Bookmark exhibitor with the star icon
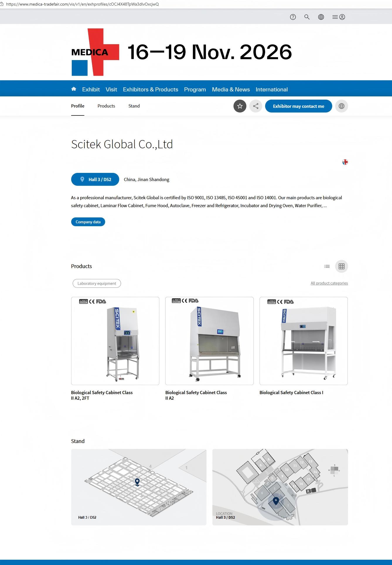The width and height of the screenshot is (392, 565). pyautogui.click(x=240, y=106)
